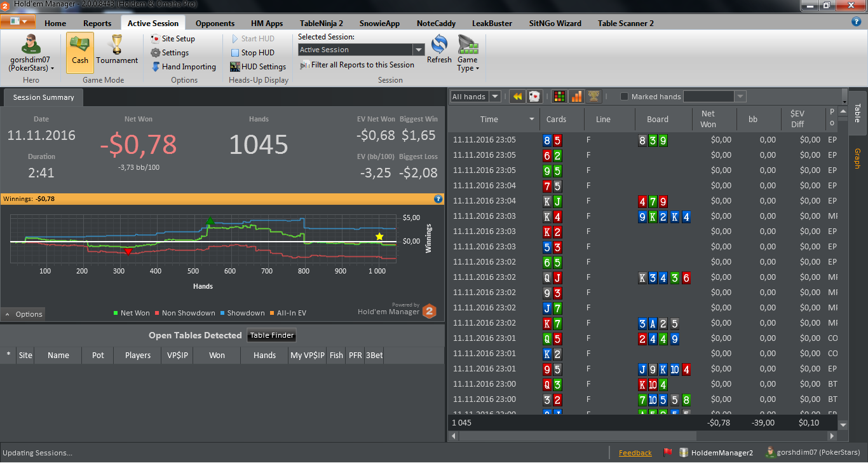
Task: Open the hero player gorshdim07 selector
Action: point(31,52)
